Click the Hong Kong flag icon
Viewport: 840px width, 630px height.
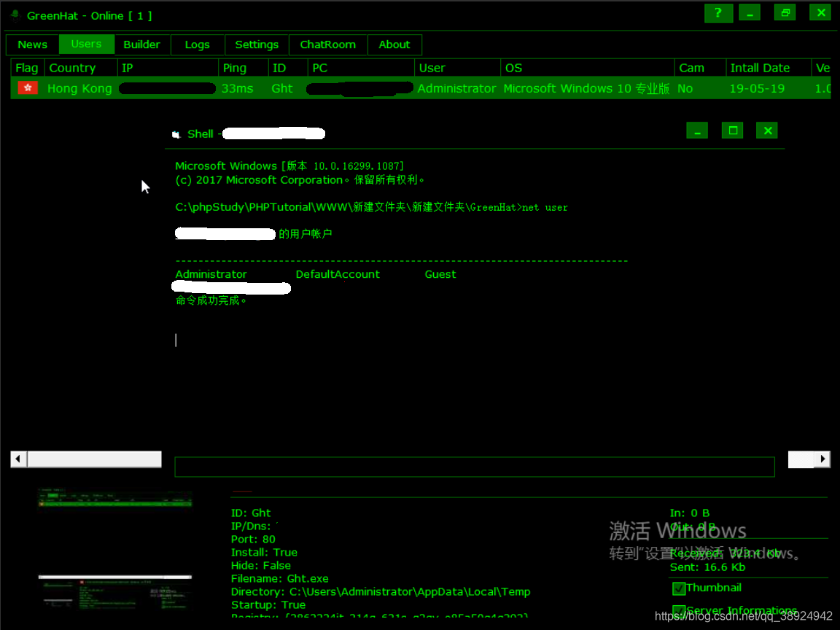[28, 87]
